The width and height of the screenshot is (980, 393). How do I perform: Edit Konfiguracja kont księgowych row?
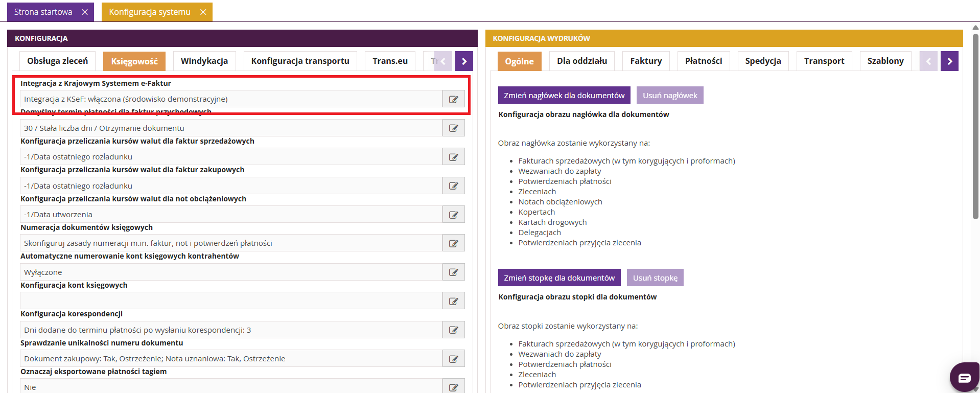pos(453,301)
